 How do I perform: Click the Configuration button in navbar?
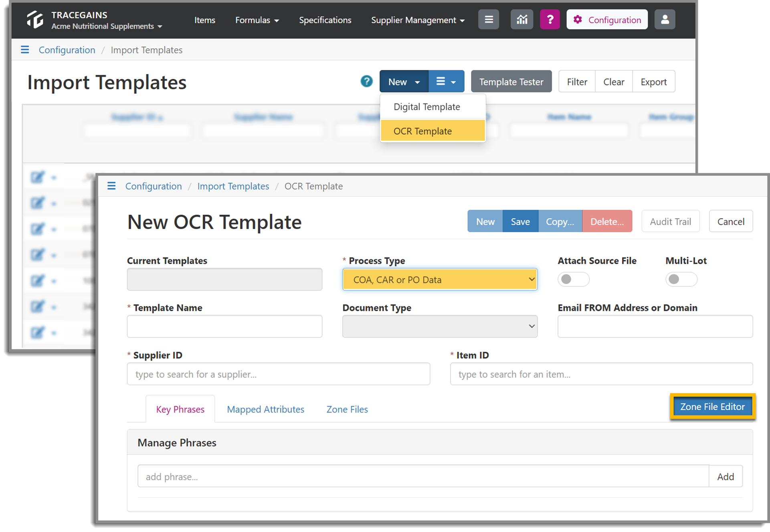click(x=607, y=20)
